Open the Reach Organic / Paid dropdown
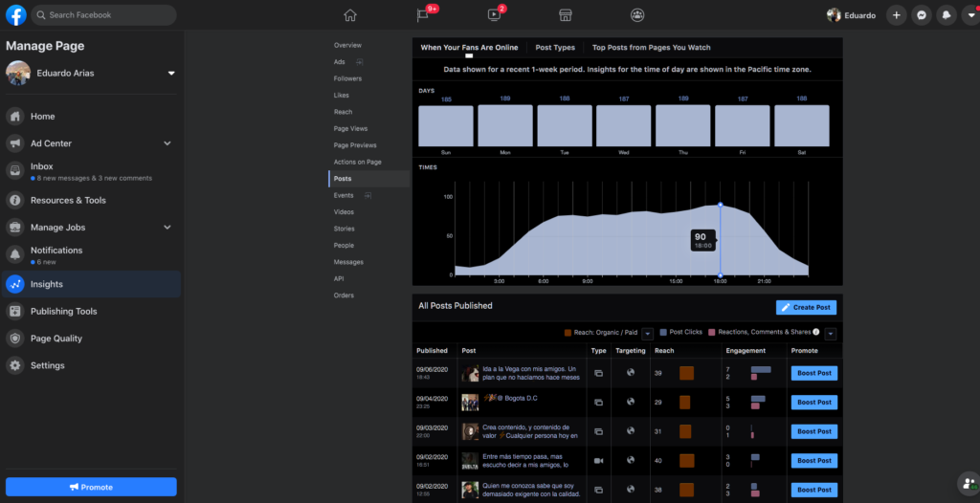Image resolution: width=980 pixels, height=503 pixels. [x=648, y=334]
